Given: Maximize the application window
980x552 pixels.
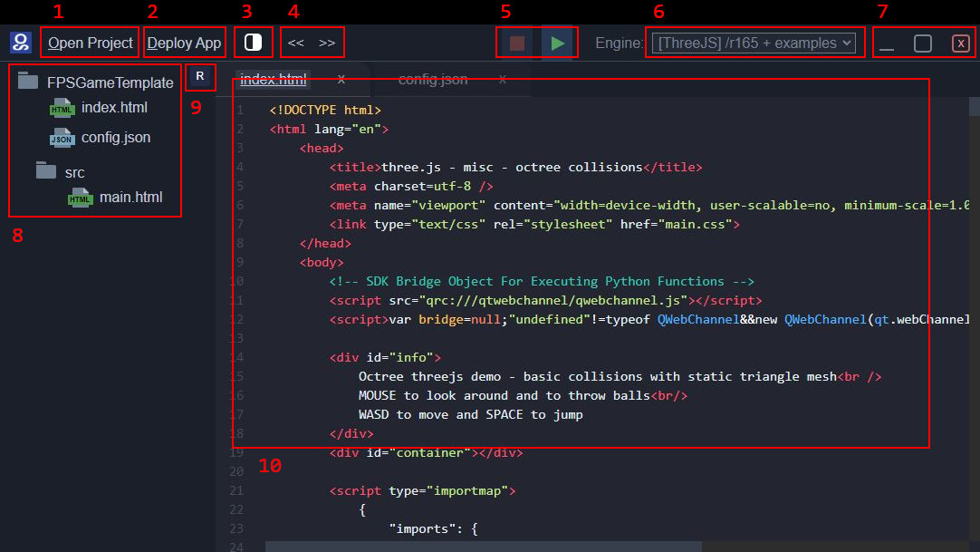Looking at the screenshot, I should (x=923, y=44).
